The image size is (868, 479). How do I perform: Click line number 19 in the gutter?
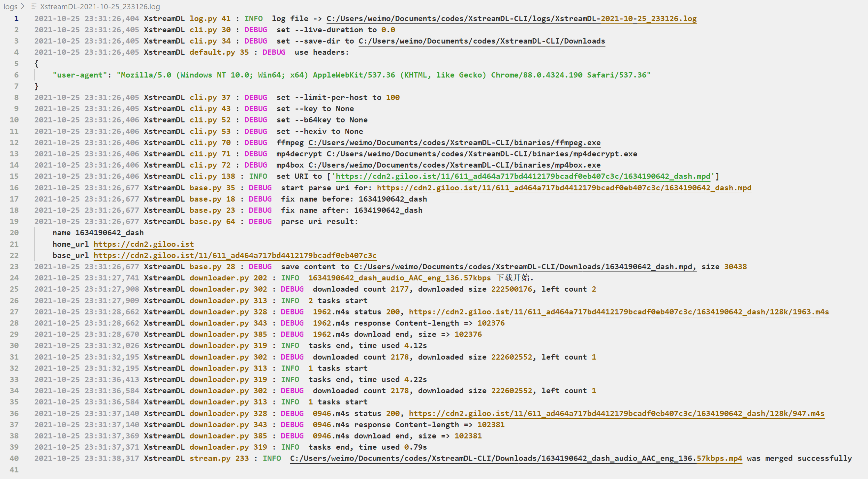pos(14,222)
